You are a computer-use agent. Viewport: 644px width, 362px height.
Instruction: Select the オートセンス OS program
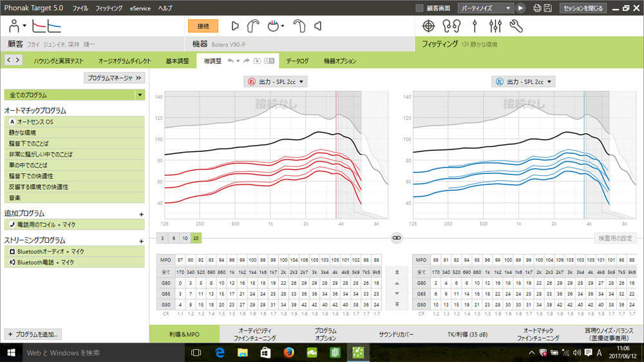(74, 122)
